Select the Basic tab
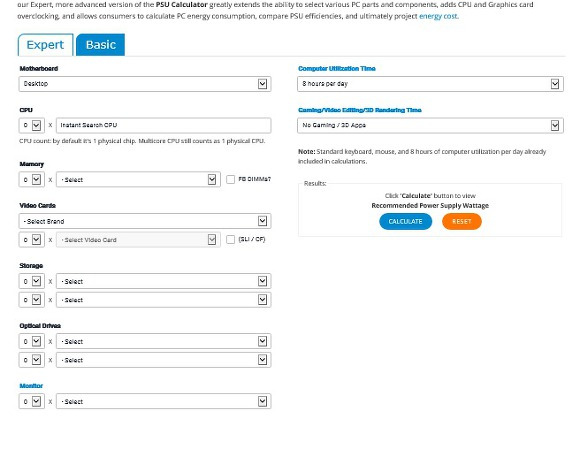The image size is (580, 449). 100,45
